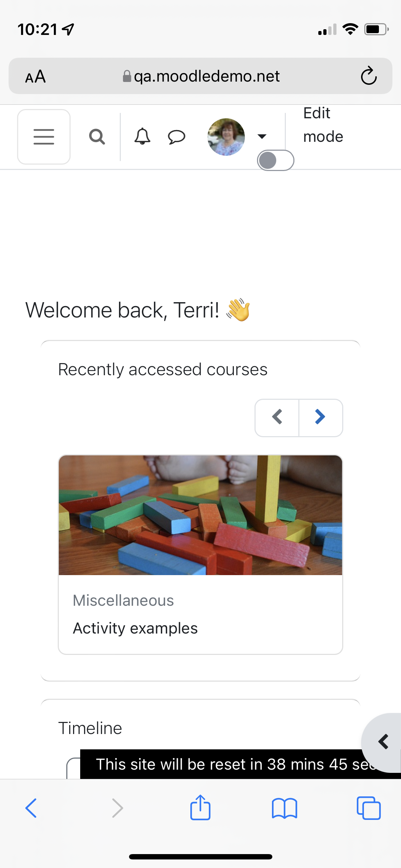Image resolution: width=401 pixels, height=868 pixels.
Task: Tap the Safari share icon
Action: click(200, 808)
